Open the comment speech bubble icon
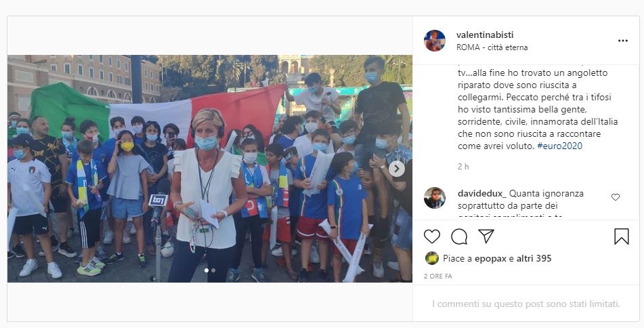Viewport: 644px width, 328px height. tap(458, 237)
